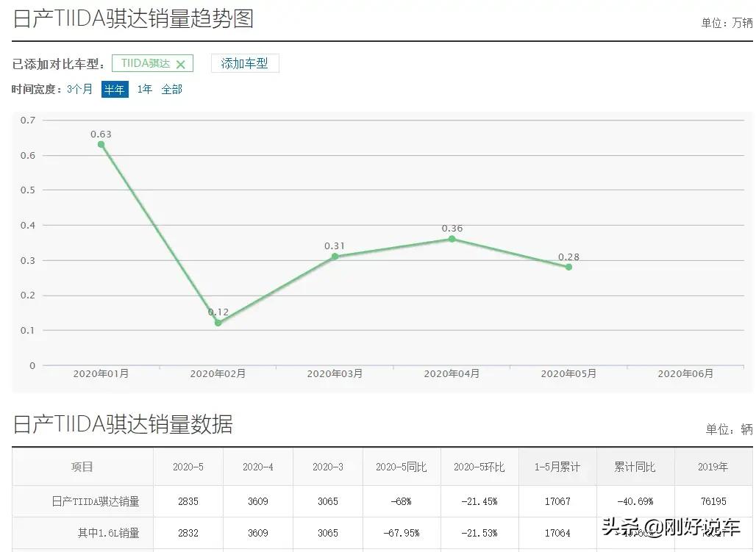The width and height of the screenshot is (756, 552).
Task: Open the 添加车型 selector
Action: tap(245, 63)
